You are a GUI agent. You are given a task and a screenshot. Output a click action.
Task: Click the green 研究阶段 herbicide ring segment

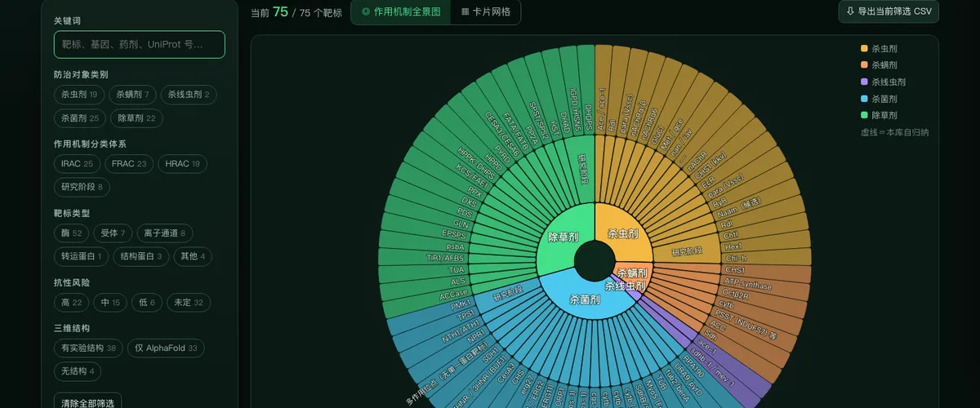pos(582,169)
